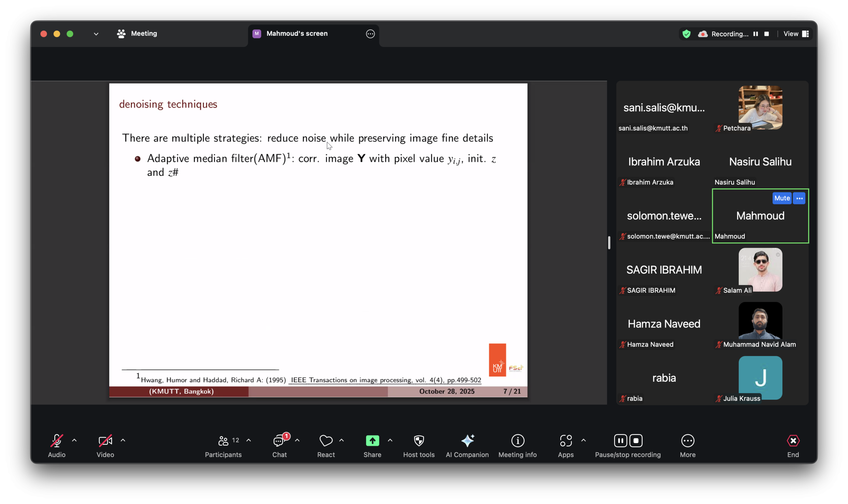Open the View layout dropdown
Image resolution: width=848 pixels, height=504 pixels.
(796, 34)
